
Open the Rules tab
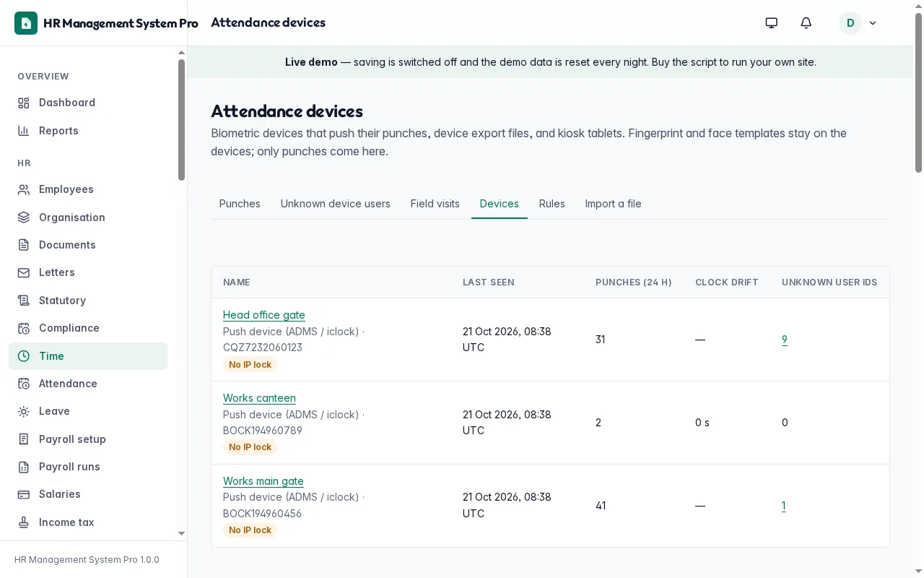click(552, 204)
